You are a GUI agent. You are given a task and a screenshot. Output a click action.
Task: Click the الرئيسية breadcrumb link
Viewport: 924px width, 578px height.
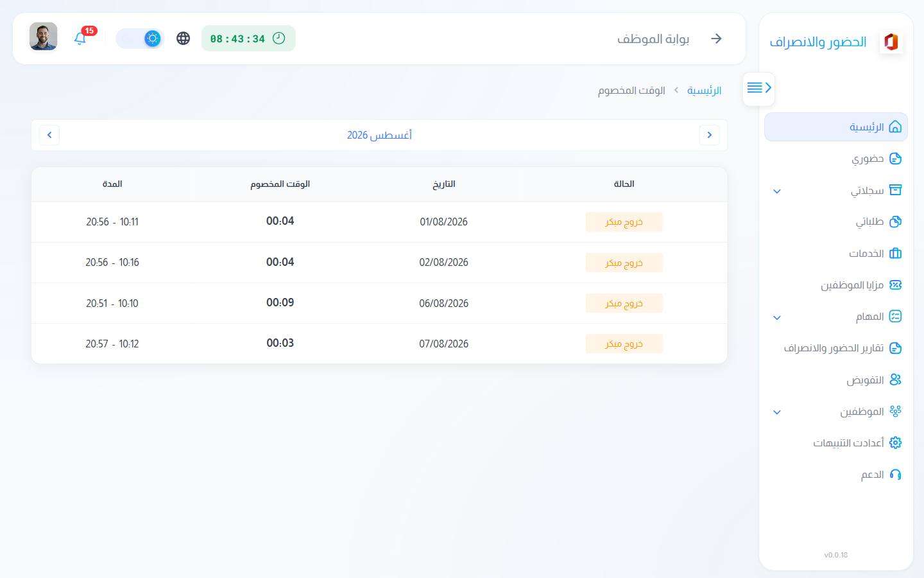click(705, 91)
